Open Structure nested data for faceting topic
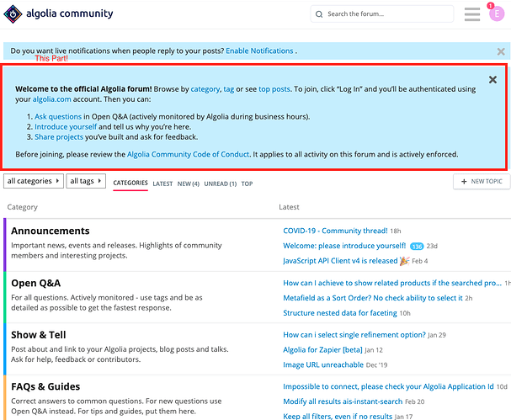This screenshot has width=511, height=420. click(340, 313)
